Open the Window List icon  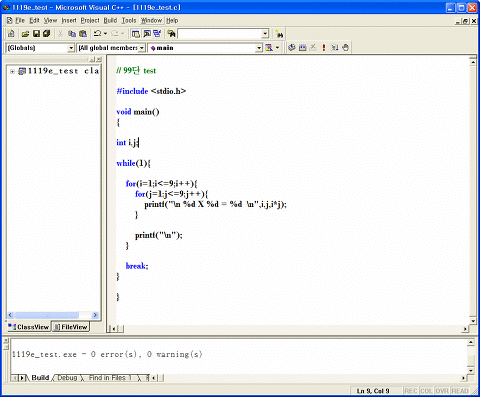click(157, 34)
